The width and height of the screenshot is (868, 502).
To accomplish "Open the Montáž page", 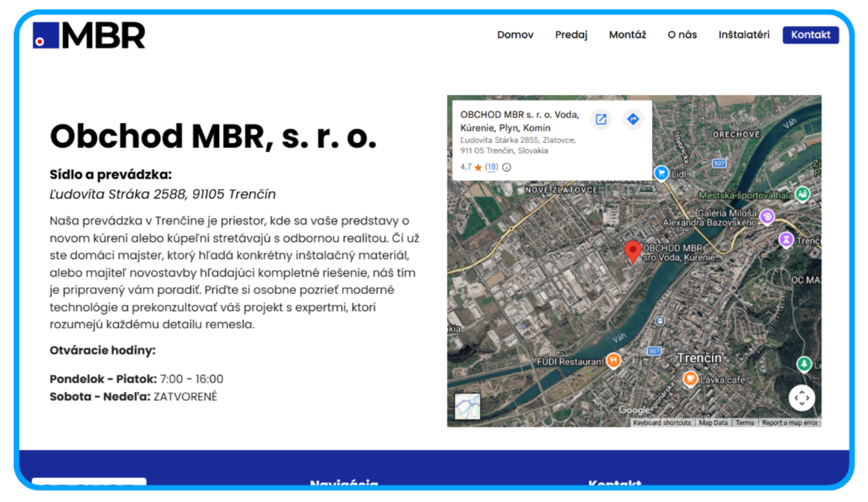I will click(627, 34).
